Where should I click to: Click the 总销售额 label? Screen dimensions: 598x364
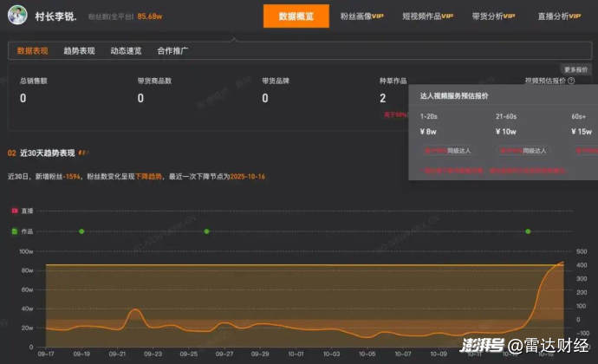[34, 81]
